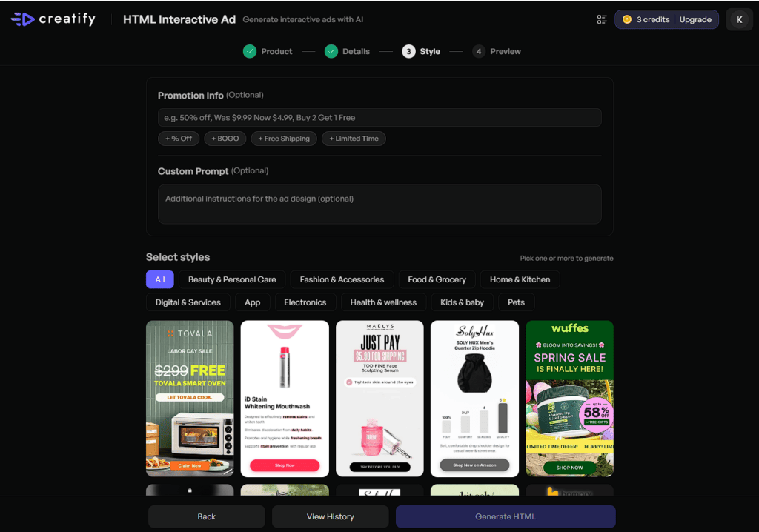Go to the Product step label
759x532 pixels.
[276, 51]
